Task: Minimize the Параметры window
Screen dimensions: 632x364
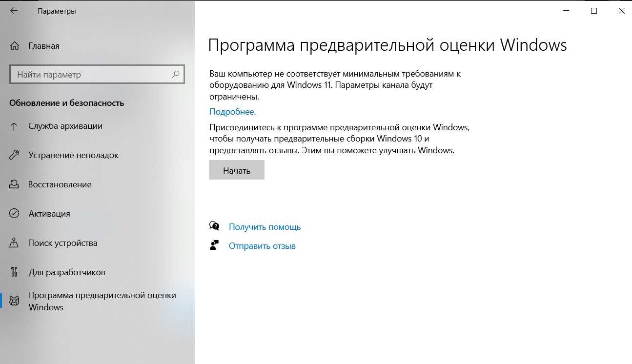Action: tap(566, 11)
